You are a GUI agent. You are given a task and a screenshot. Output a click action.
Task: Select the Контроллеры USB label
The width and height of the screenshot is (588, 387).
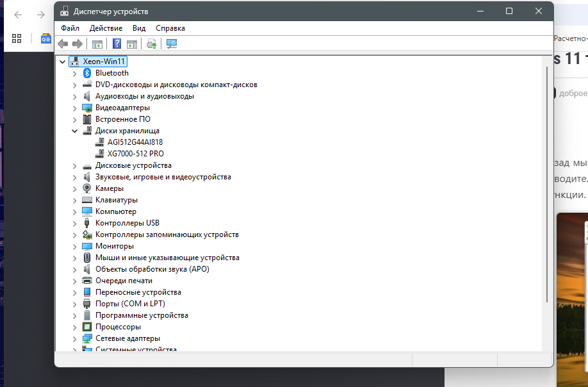click(127, 223)
